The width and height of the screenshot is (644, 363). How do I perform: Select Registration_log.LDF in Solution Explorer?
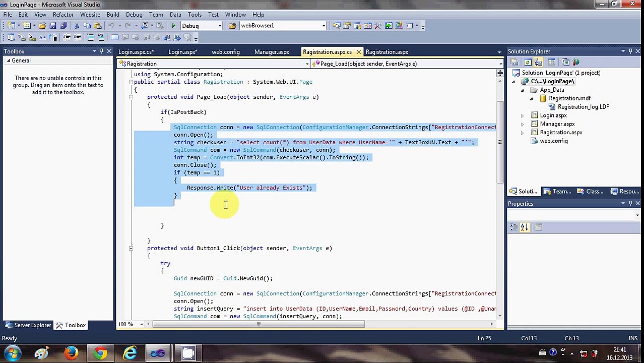[x=583, y=107]
